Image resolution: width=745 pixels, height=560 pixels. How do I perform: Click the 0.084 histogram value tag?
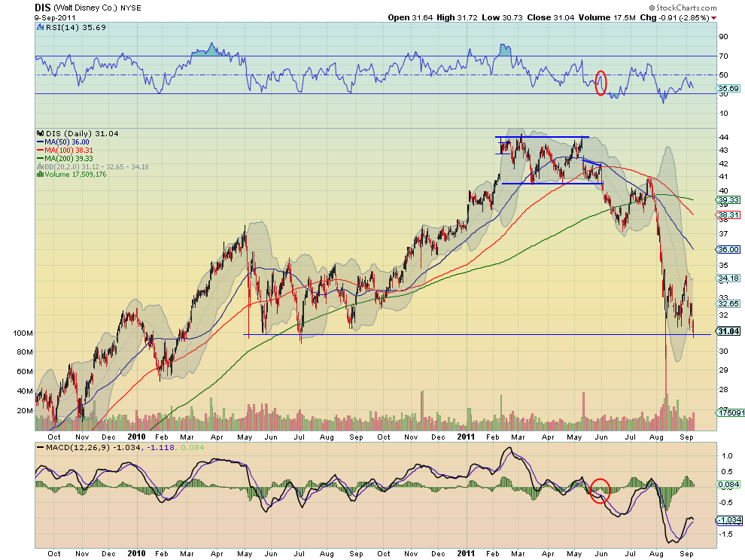coord(728,485)
